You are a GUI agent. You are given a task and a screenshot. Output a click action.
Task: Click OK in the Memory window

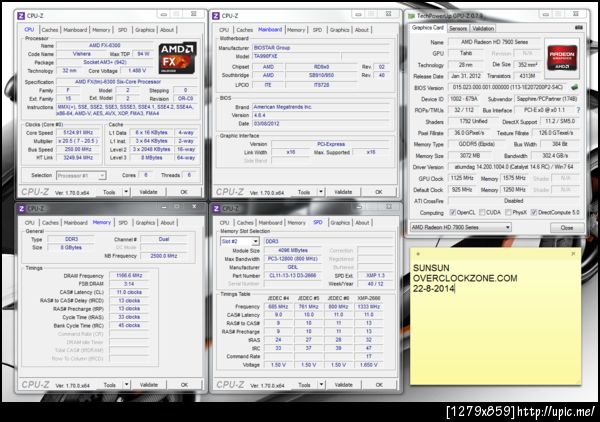click(x=184, y=385)
